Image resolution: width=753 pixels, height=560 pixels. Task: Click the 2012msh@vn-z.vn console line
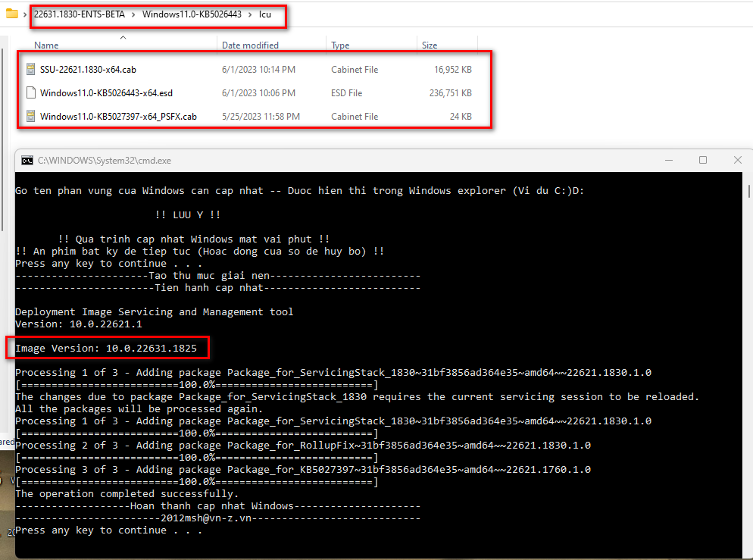[217, 518]
